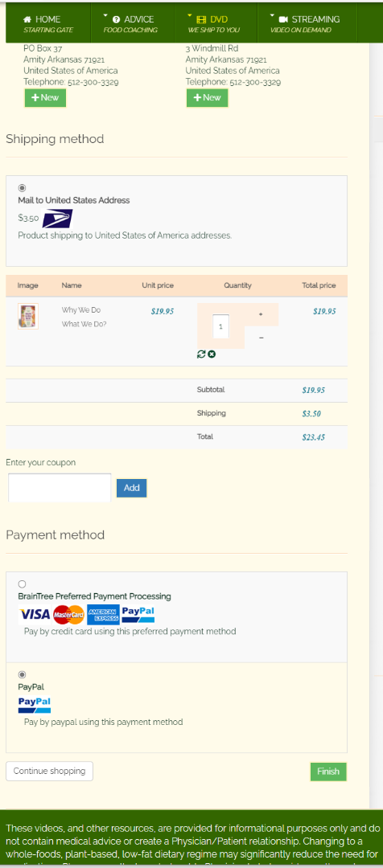
Task: Click the Continue shopping button
Action: click(x=49, y=771)
